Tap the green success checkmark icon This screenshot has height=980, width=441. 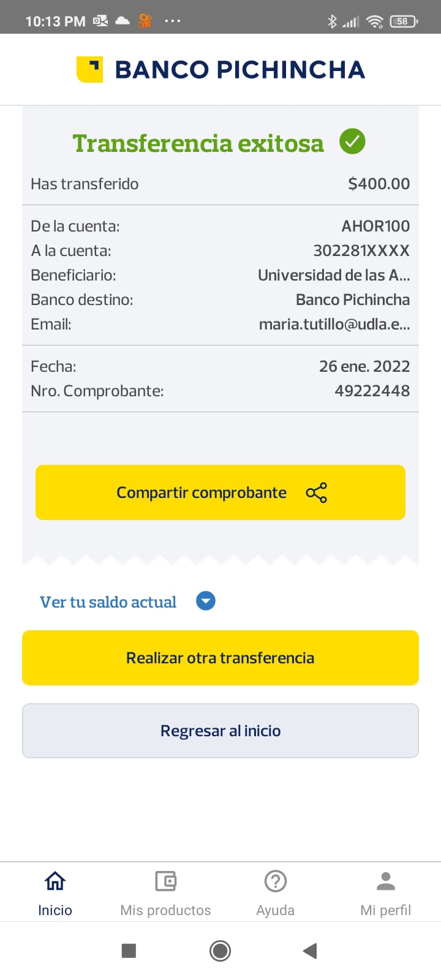[x=352, y=141]
